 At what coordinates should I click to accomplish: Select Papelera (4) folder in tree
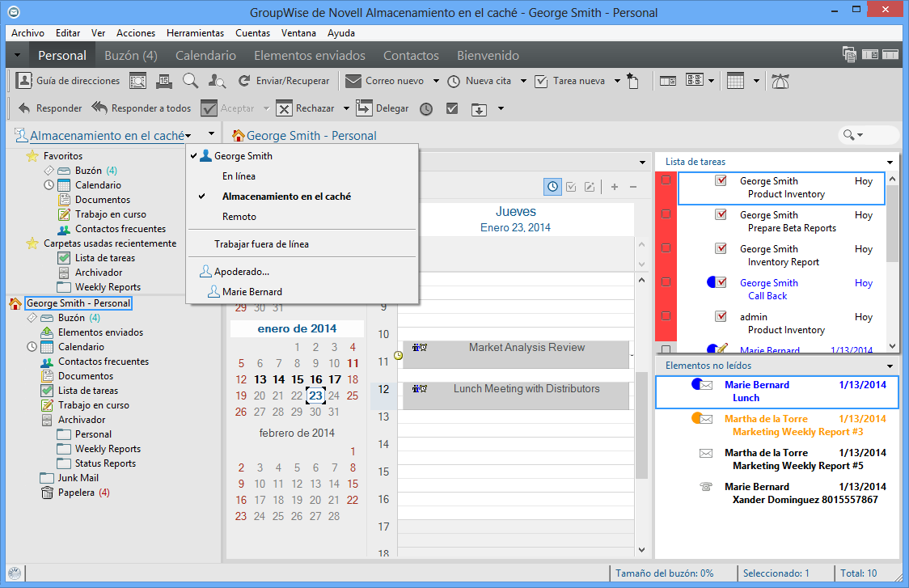(75, 493)
